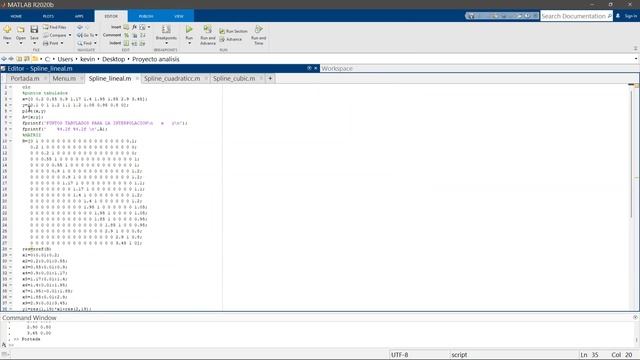This screenshot has width=640, height=360.
Task: Open the Portada.m editor tab
Action: click(24, 78)
